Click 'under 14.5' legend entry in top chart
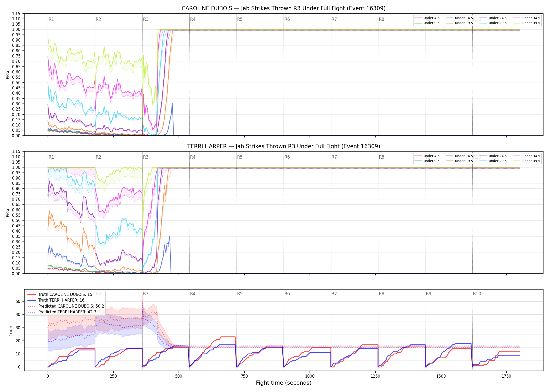Image resolution: width=549 pixels, height=392 pixels. [x=460, y=18]
